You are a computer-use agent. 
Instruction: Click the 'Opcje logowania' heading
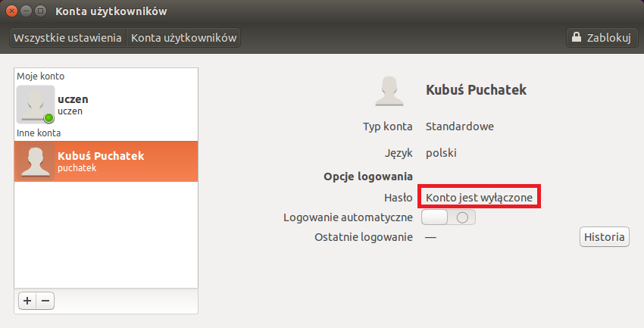click(368, 176)
